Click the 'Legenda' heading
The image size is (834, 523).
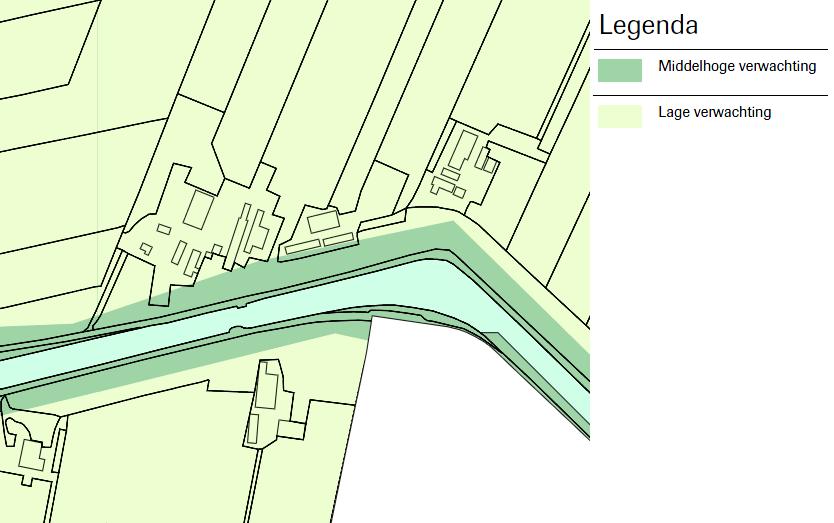click(x=648, y=25)
